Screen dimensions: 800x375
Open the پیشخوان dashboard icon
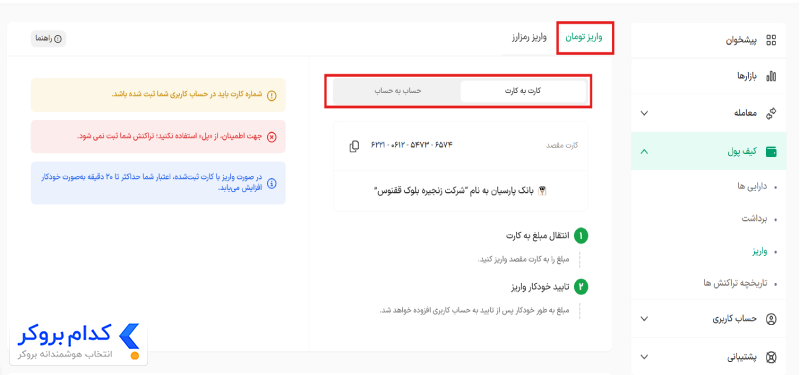[x=771, y=40]
